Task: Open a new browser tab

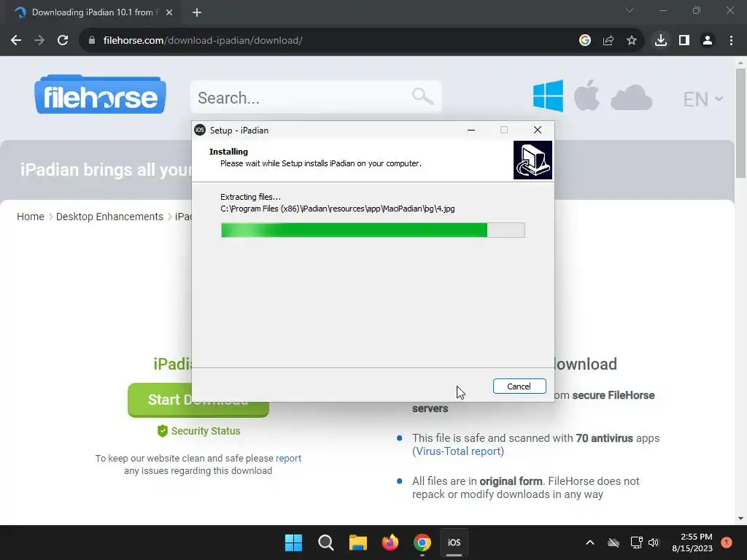Action: 197,12
